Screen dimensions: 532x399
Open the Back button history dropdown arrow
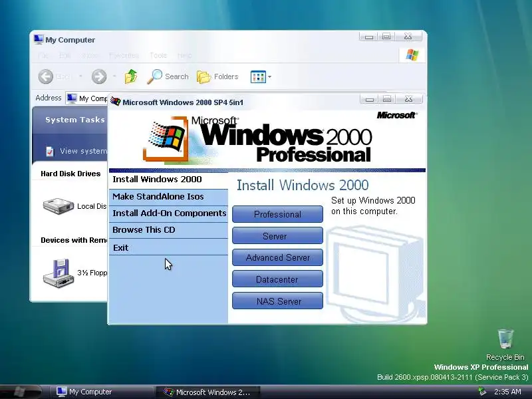click(x=80, y=76)
